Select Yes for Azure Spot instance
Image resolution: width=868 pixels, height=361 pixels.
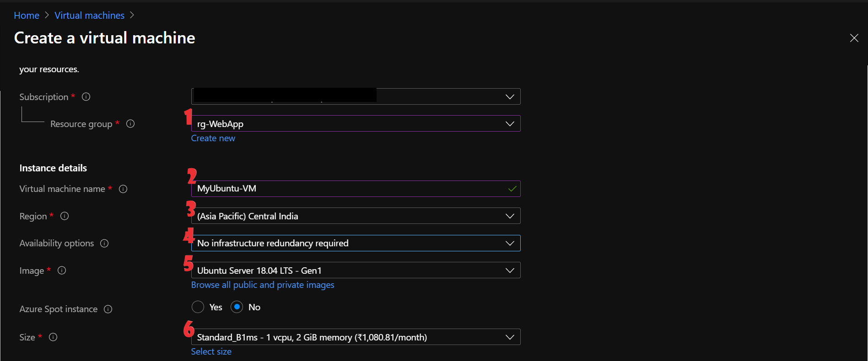(x=198, y=307)
